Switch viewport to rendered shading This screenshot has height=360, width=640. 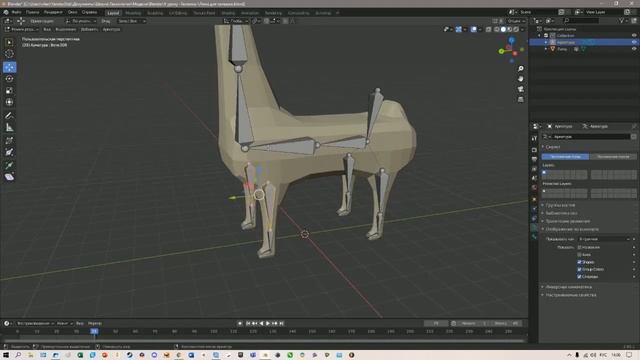(x=516, y=29)
